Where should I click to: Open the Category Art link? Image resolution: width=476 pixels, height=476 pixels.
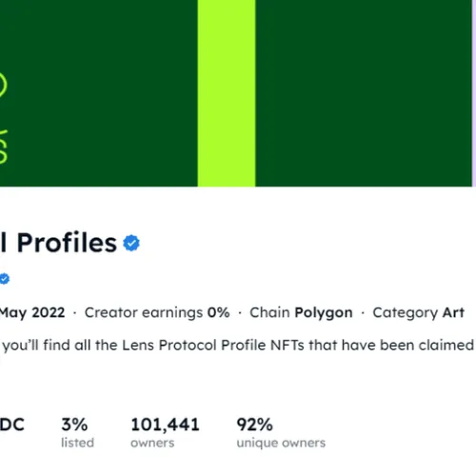coord(418,313)
